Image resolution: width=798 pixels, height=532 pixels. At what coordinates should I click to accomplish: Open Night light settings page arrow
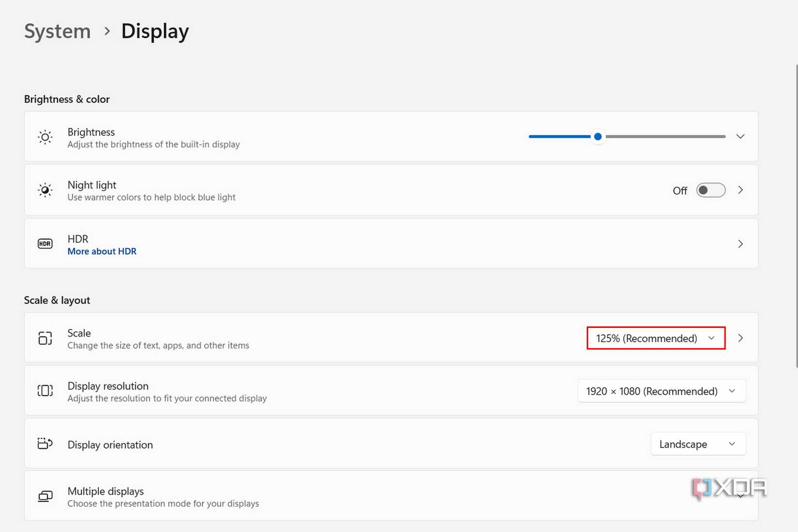click(740, 190)
